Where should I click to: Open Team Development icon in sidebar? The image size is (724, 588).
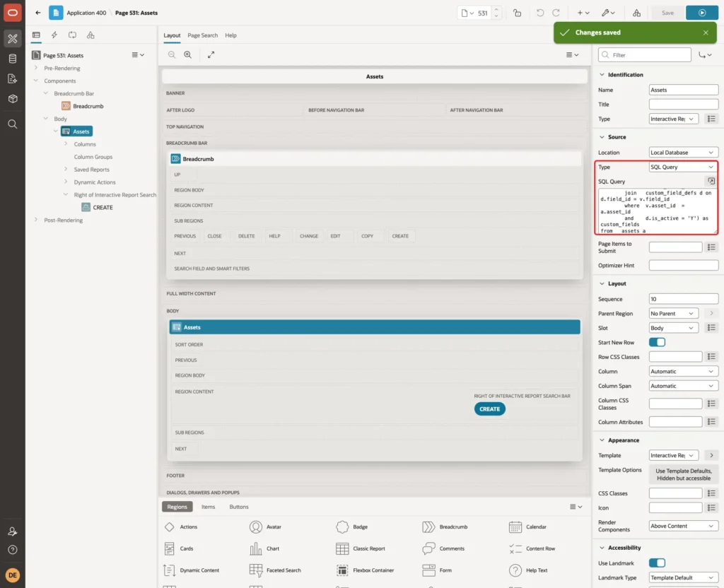[13, 79]
